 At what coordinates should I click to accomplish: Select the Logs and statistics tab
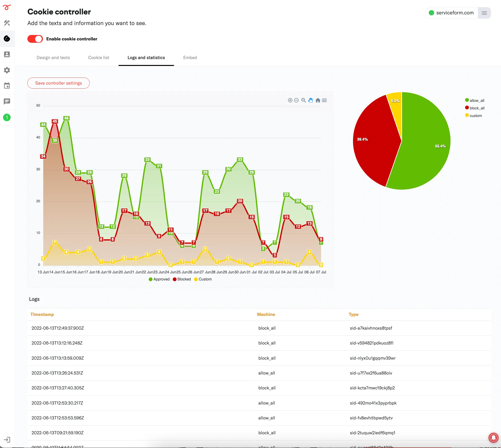(x=146, y=58)
